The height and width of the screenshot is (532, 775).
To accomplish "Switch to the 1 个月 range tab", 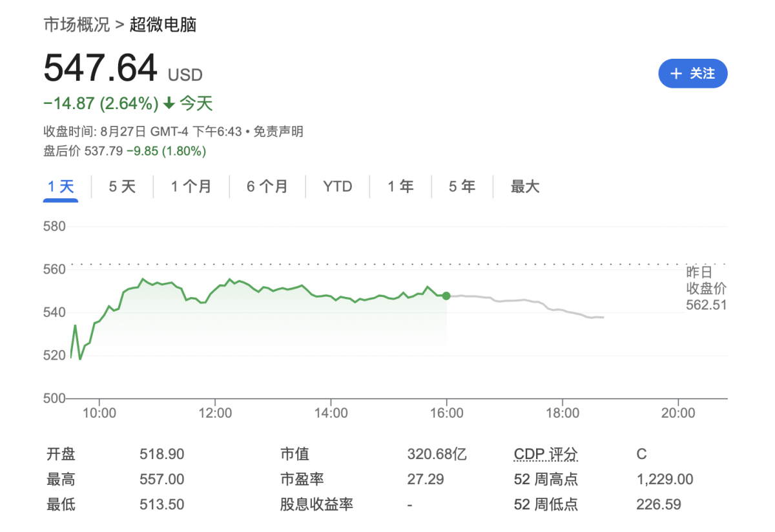I will click(191, 187).
